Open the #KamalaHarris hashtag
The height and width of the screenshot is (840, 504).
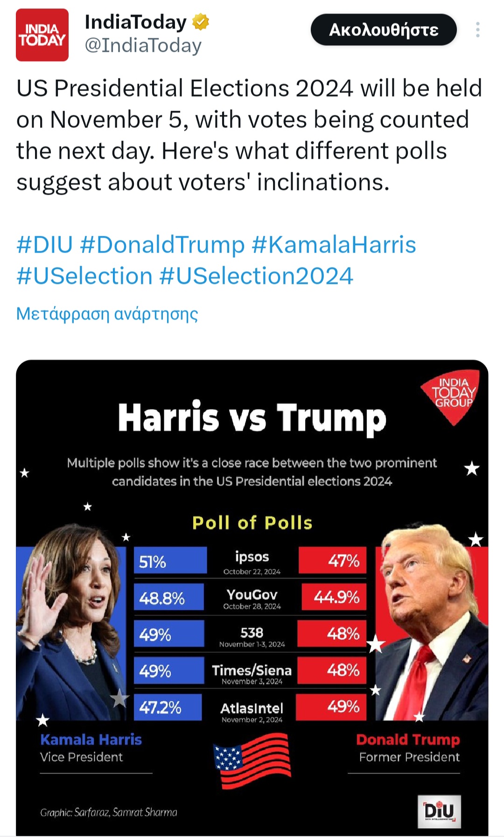[x=334, y=245]
